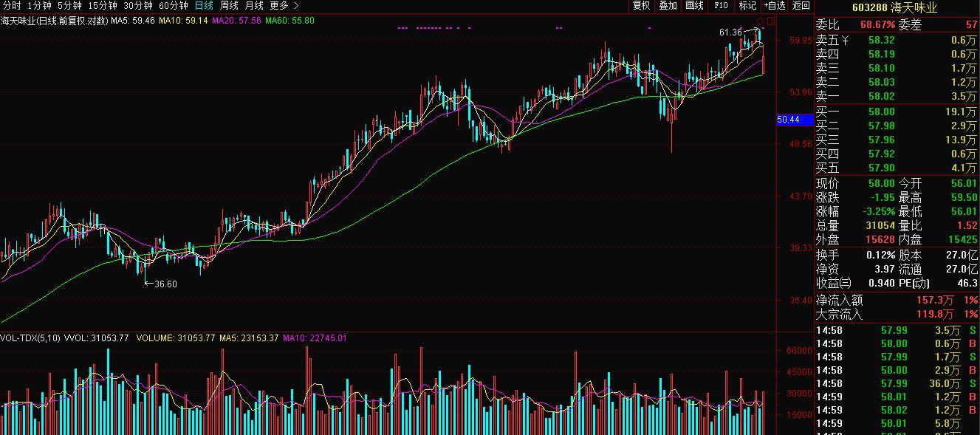Activate the 画线 drawing tools
The image size is (980, 435).
tap(694, 5)
